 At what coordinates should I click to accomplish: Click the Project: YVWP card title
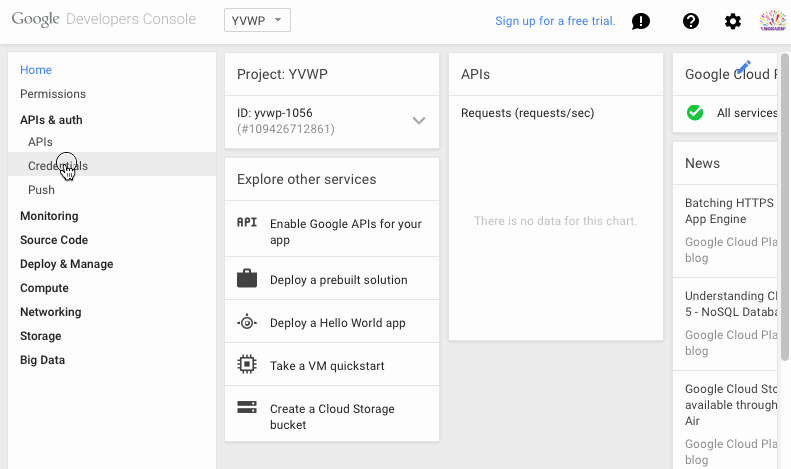[x=282, y=74]
